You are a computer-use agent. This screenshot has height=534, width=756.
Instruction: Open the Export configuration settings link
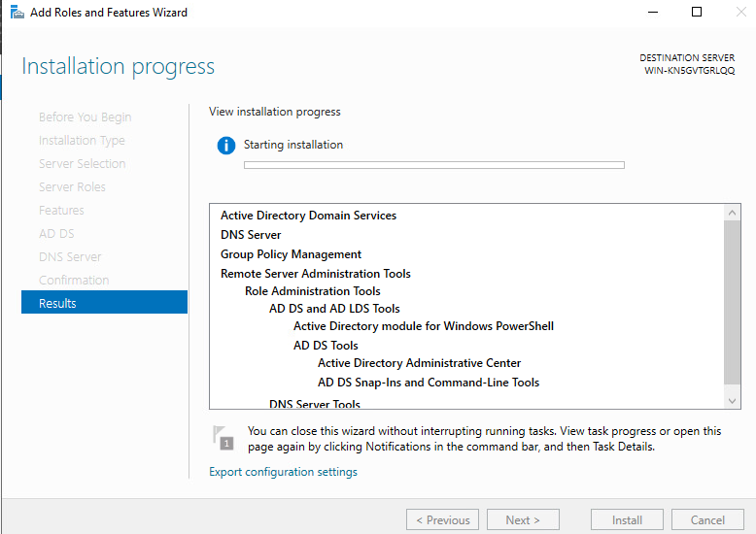[x=283, y=472]
